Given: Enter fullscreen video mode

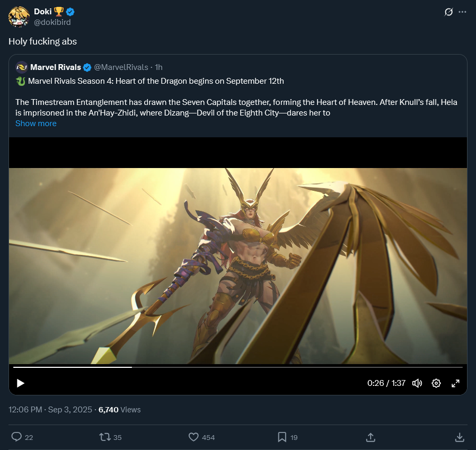Looking at the screenshot, I should [x=455, y=383].
